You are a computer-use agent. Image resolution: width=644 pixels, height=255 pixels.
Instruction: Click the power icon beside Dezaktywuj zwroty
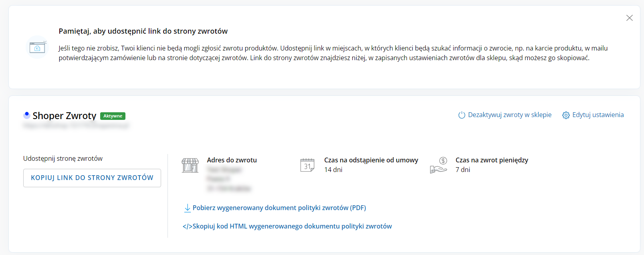pyautogui.click(x=462, y=115)
